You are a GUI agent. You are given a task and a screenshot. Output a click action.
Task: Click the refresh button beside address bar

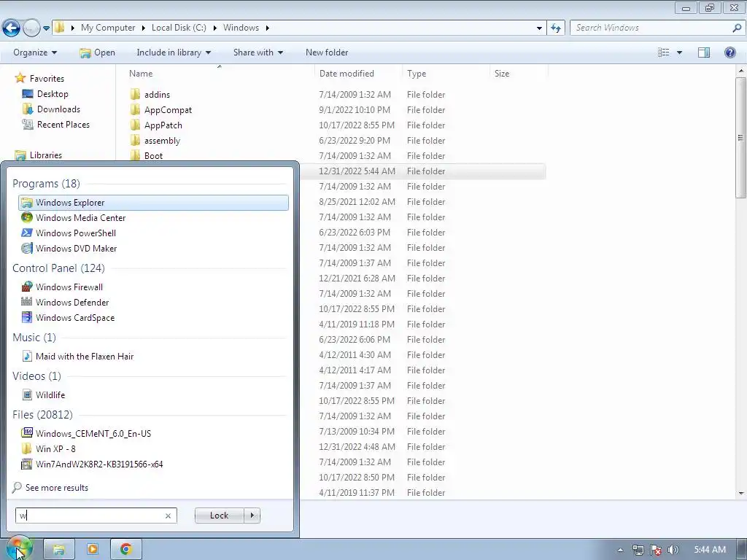click(x=556, y=28)
